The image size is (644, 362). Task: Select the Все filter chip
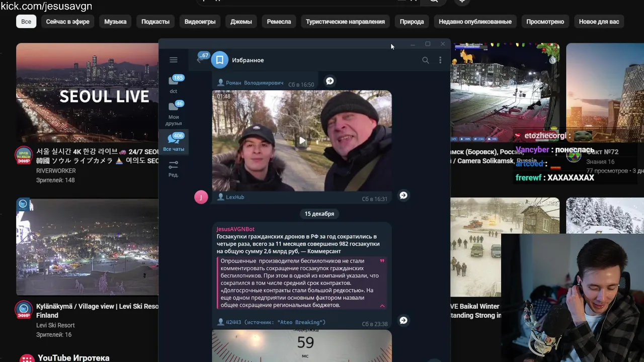[26, 22]
